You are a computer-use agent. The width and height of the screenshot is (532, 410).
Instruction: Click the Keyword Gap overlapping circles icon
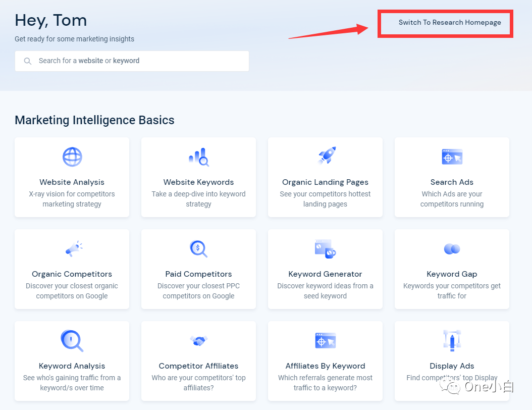[x=452, y=248]
